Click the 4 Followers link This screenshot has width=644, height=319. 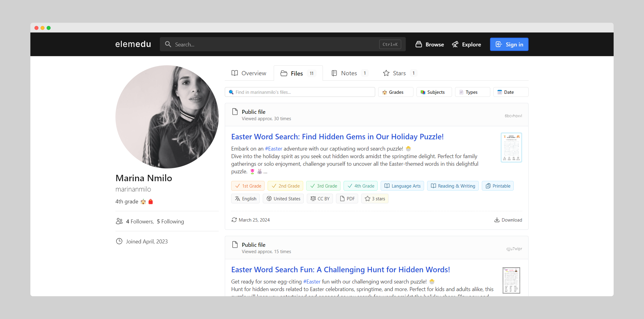point(140,221)
